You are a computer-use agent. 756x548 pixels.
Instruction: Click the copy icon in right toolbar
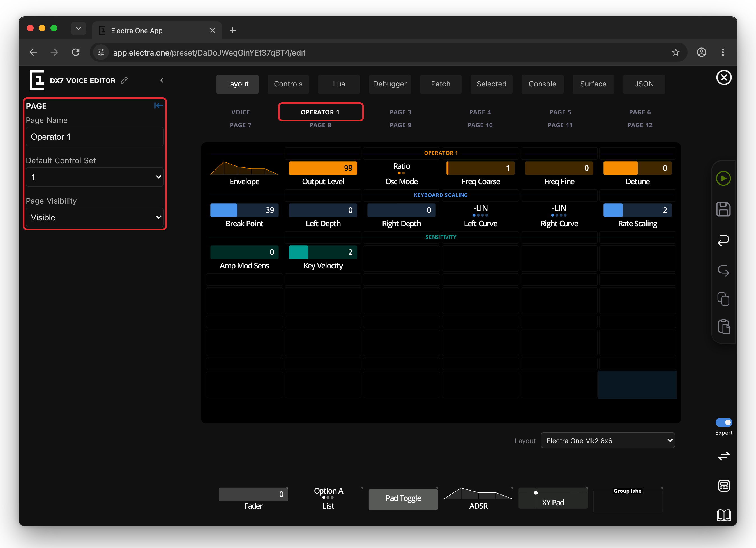tap(723, 299)
